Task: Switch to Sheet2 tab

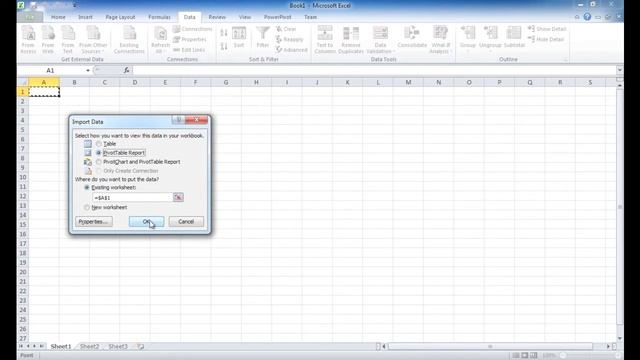Action: 89,347
